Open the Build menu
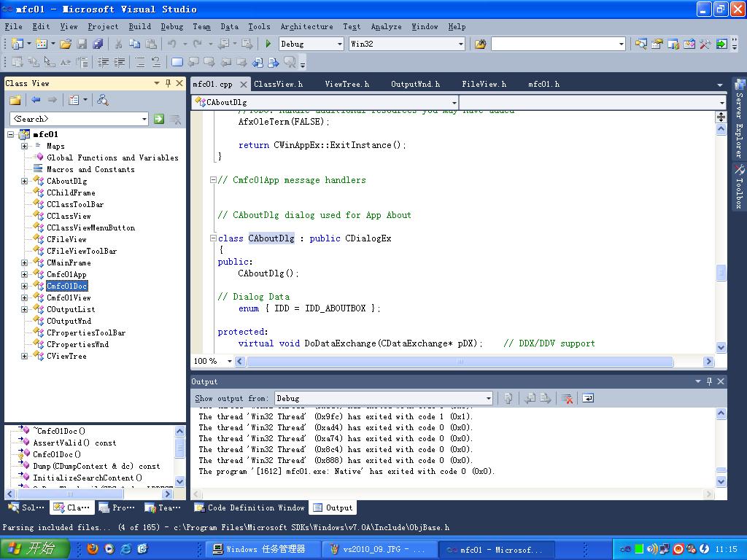The width and height of the screenshot is (747, 560). click(x=139, y=27)
